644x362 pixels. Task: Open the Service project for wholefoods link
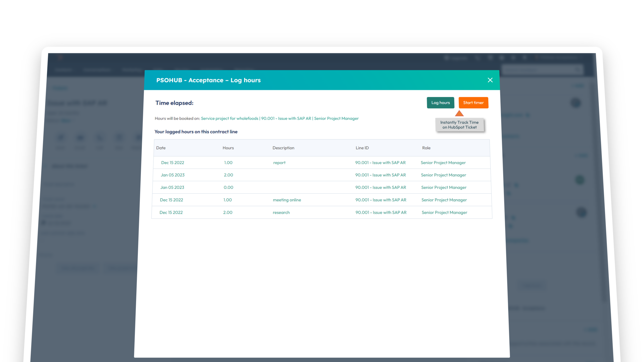(229, 118)
